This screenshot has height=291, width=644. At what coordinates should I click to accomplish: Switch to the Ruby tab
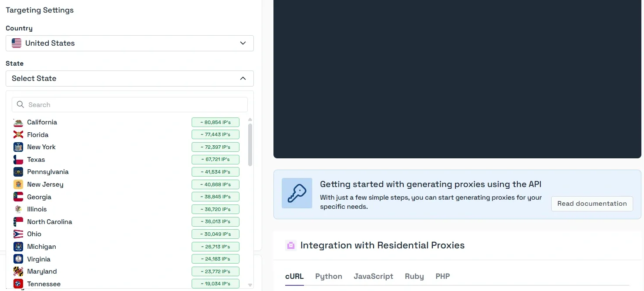(x=414, y=276)
